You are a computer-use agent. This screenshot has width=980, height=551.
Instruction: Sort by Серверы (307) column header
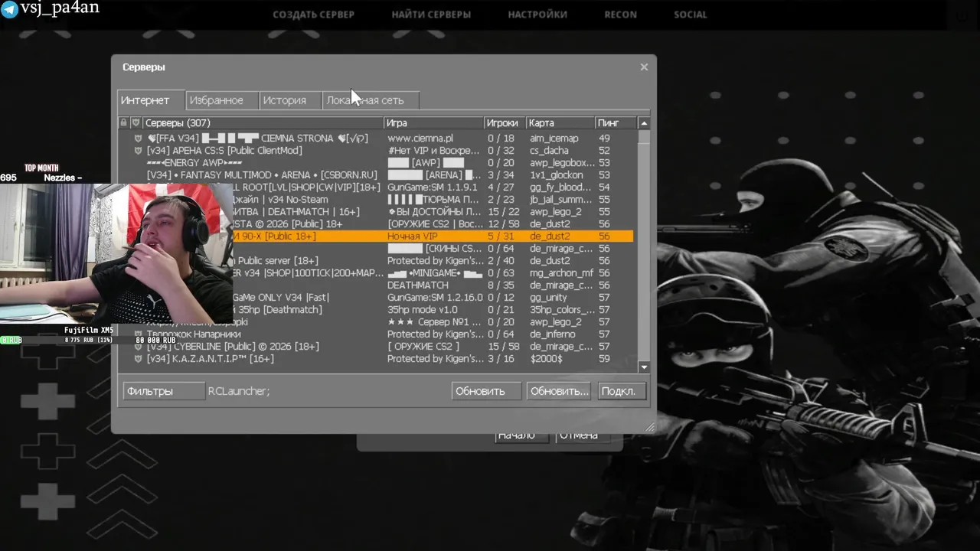tap(263, 122)
